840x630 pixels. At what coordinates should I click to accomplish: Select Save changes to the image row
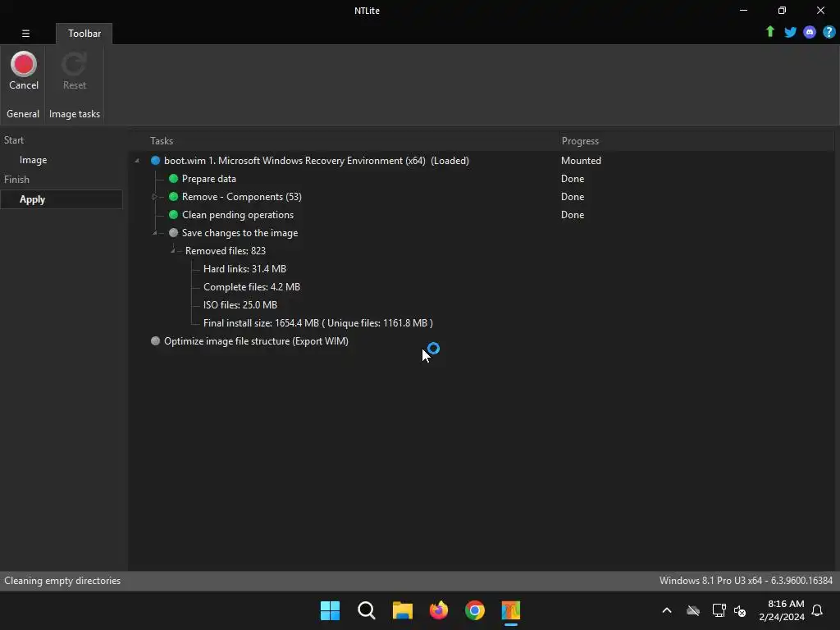240,232
